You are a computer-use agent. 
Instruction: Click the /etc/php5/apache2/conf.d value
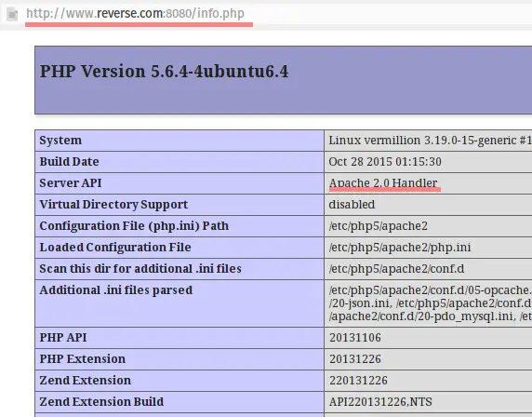(396, 269)
